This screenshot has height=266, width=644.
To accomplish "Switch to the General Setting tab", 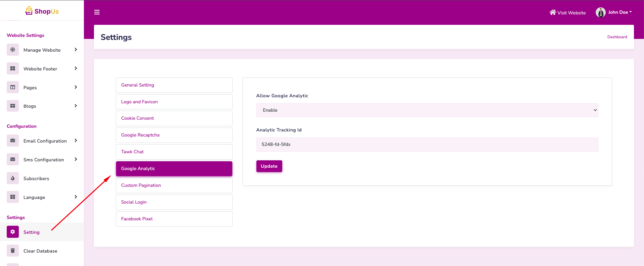I will 174,85.
